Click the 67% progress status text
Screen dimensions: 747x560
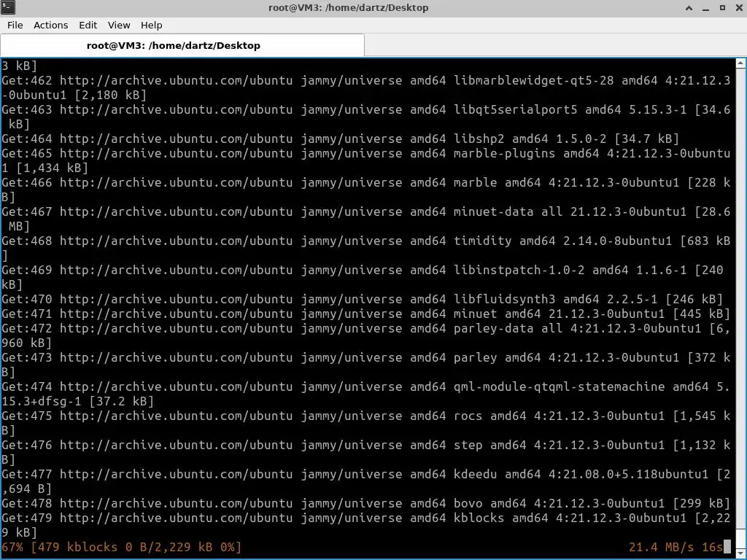[x=122, y=547]
